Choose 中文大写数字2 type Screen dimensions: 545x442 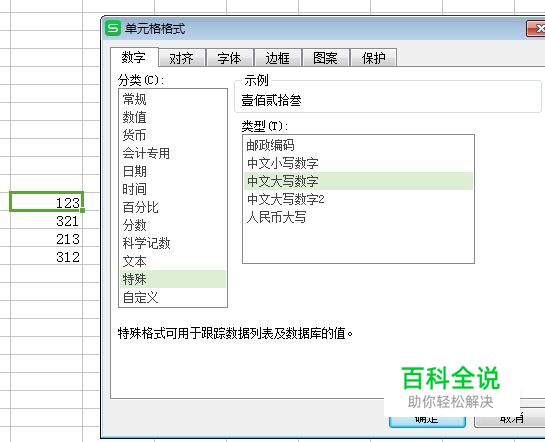coord(358,199)
